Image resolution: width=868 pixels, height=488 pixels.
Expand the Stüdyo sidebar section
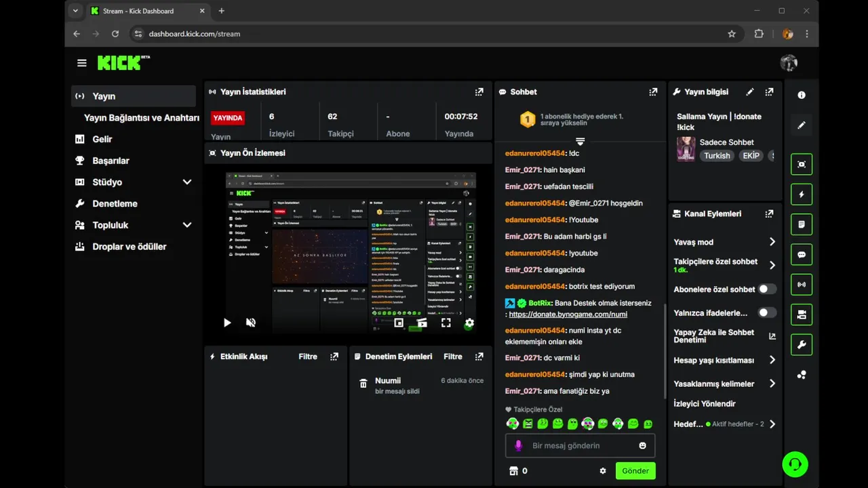[x=187, y=182]
